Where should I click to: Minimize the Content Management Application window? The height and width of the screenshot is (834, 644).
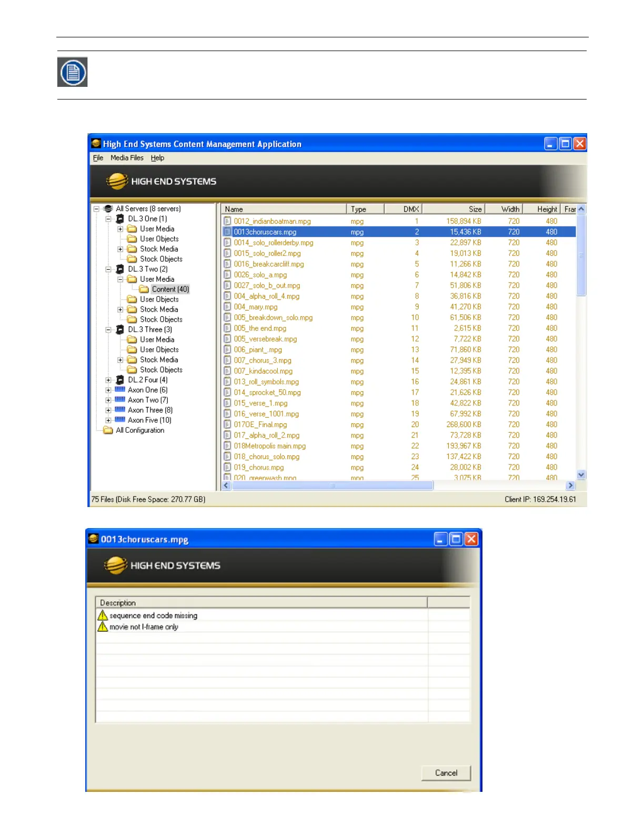click(x=550, y=144)
